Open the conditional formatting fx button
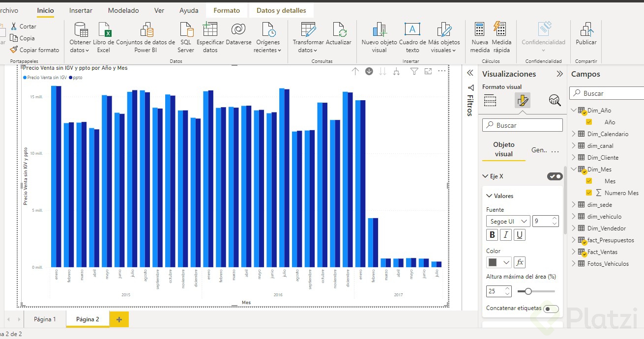 click(520, 262)
